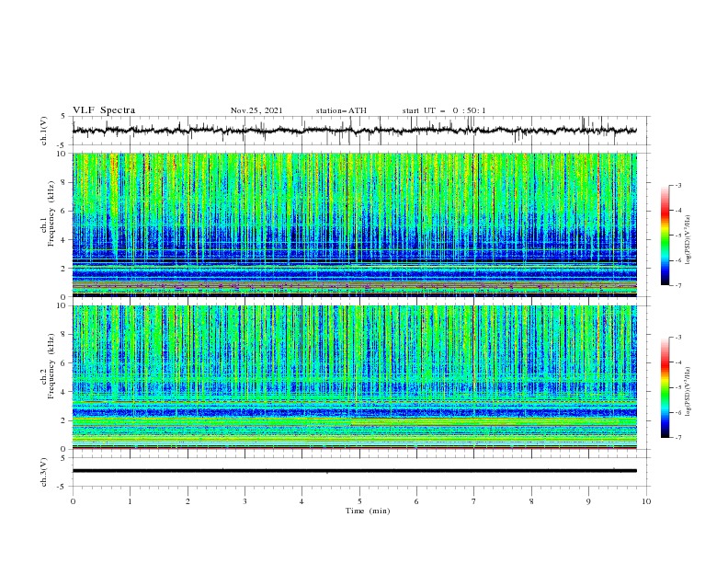
Task: Click the ch.3 flat voltage trace
Action: 354,471
